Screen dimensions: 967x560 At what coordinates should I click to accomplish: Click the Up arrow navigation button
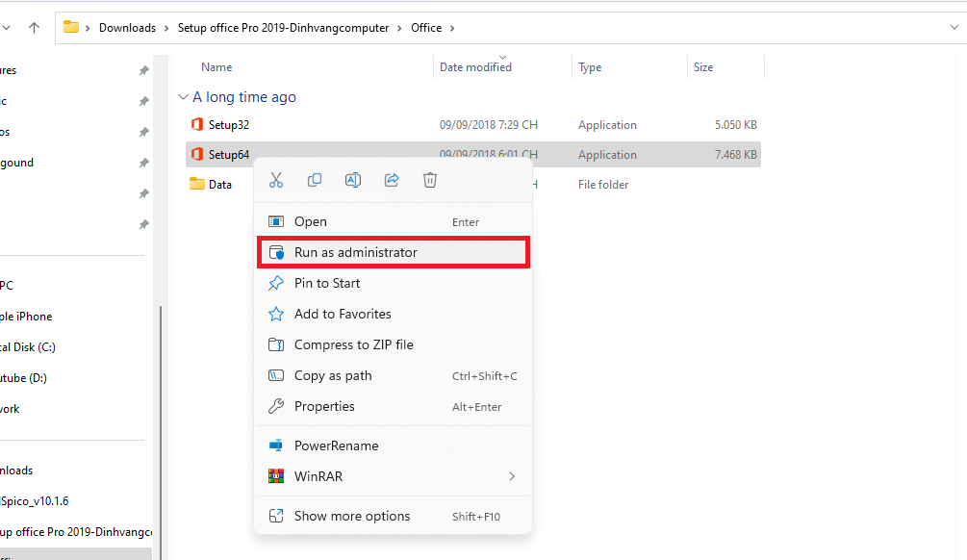click(34, 28)
